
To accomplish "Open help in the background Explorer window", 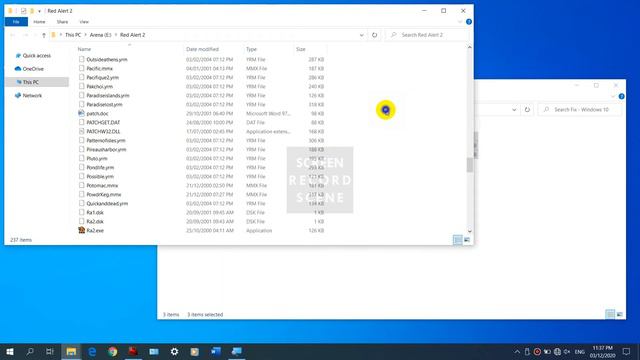I will (x=621, y=96).
